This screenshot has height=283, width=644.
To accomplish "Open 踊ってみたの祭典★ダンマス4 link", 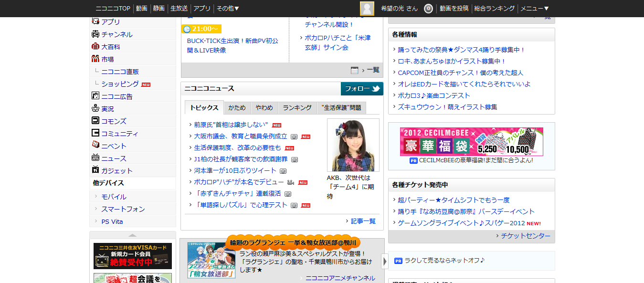I will (462, 50).
